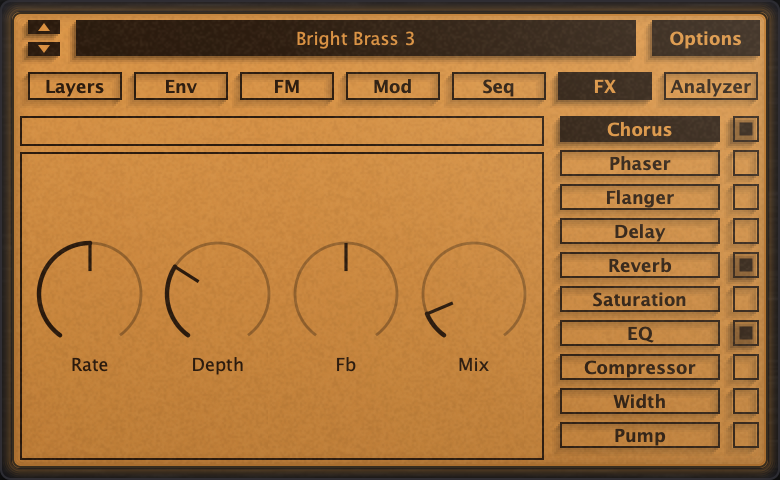Image resolution: width=780 pixels, height=480 pixels.
Task: Select the Phaser effect
Action: click(x=640, y=163)
